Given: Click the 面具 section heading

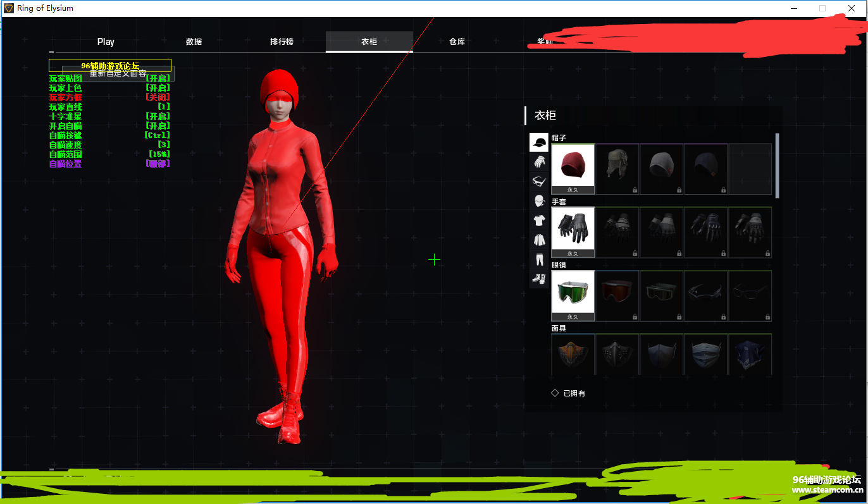Looking at the screenshot, I should (559, 328).
